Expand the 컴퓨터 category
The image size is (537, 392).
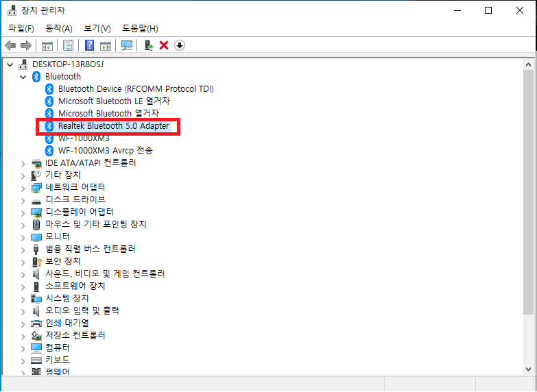pyautogui.click(x=23, y=349)
